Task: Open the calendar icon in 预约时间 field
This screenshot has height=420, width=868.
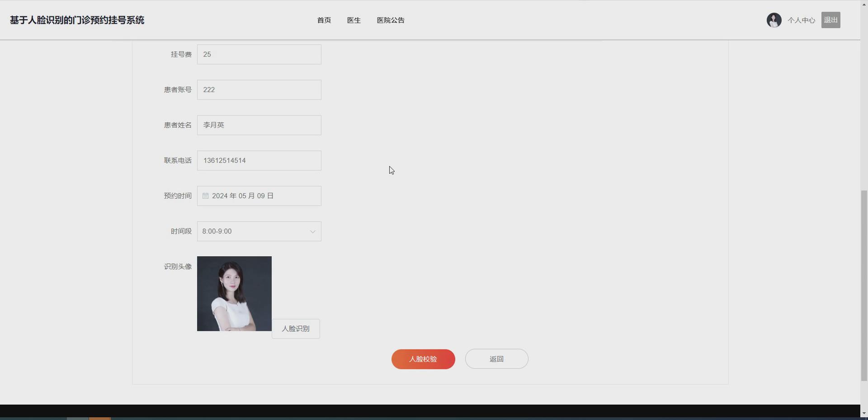Action: (x=206, y=196)
